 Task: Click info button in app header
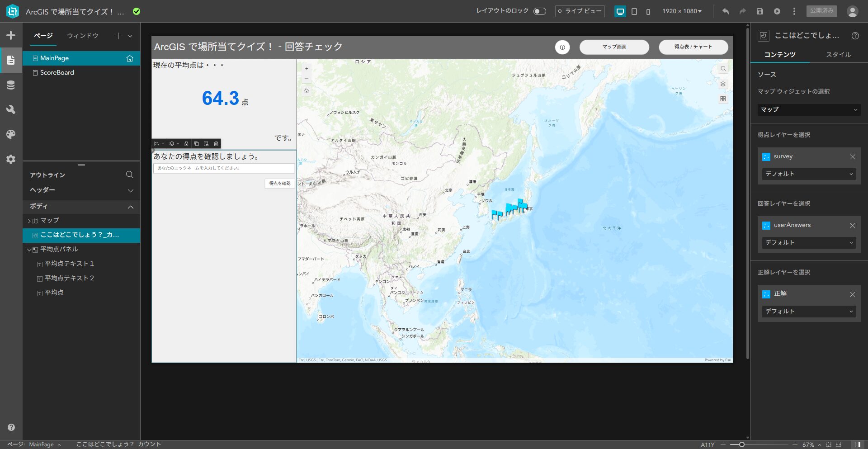(562, 47)
